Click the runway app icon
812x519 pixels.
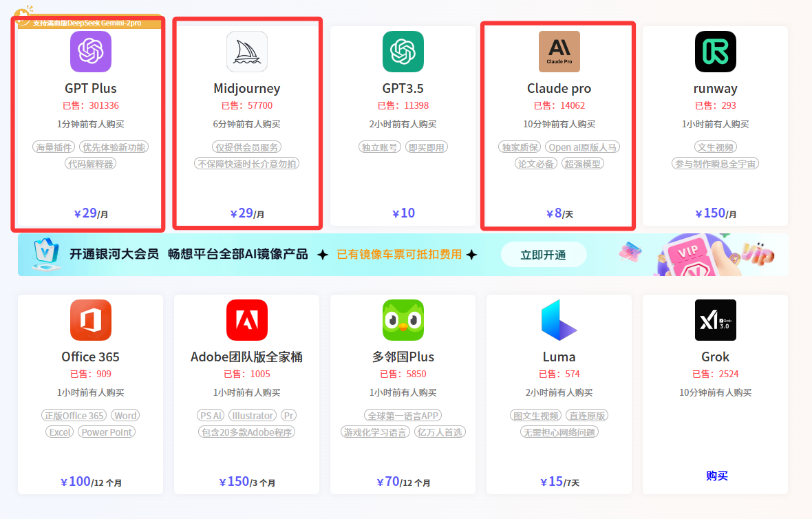tap(715, 51)
